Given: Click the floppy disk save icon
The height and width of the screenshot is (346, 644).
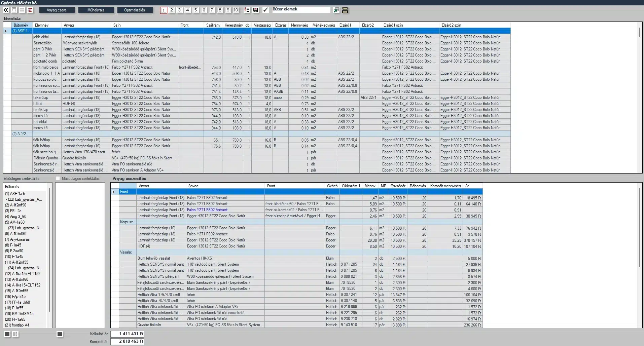Looking at the screenshot, I should (x=256, y=10).
